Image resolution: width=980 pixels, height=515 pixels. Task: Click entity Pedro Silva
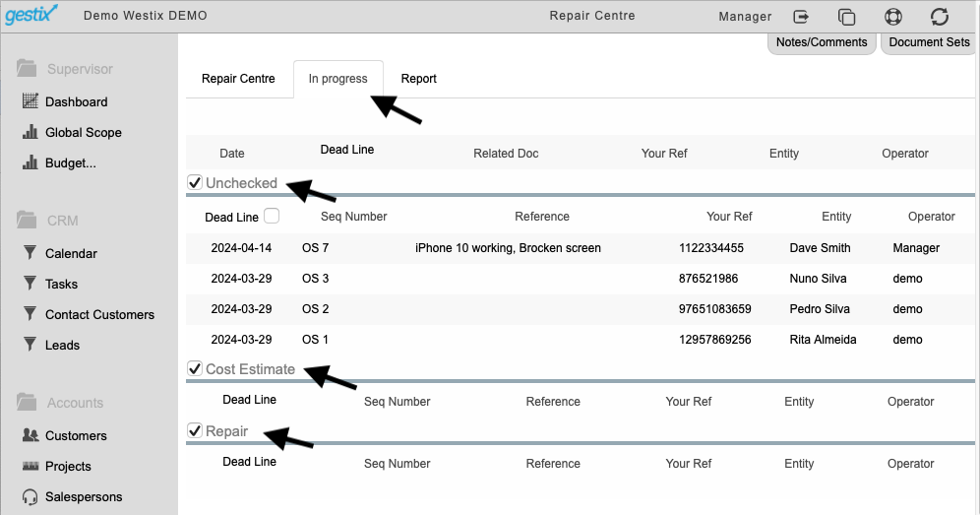tap(820, 309)
